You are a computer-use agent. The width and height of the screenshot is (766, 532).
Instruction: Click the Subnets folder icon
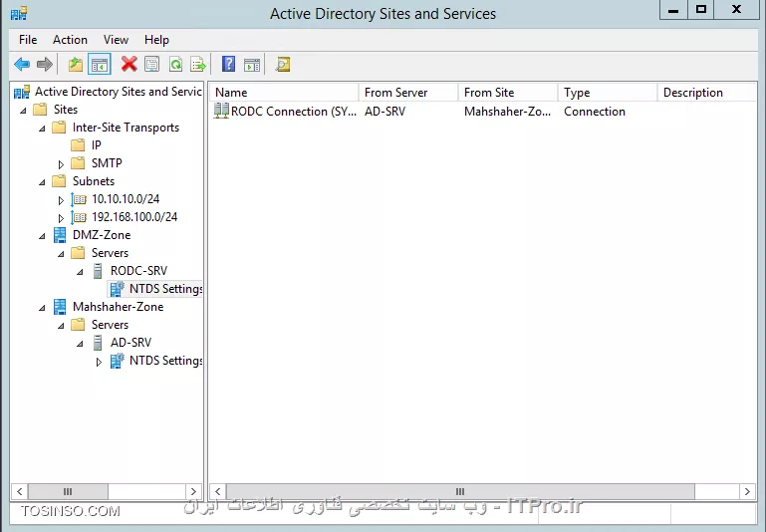click(x=59, y=181)
